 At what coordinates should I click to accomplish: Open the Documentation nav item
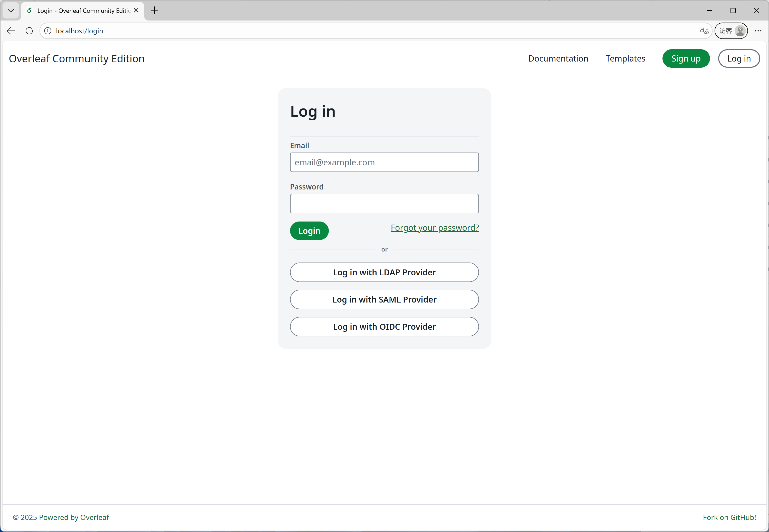click(x=558, y=58)
